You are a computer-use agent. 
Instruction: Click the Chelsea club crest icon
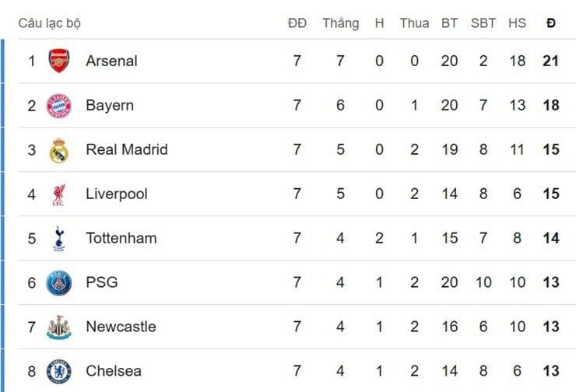click(59, 371)
